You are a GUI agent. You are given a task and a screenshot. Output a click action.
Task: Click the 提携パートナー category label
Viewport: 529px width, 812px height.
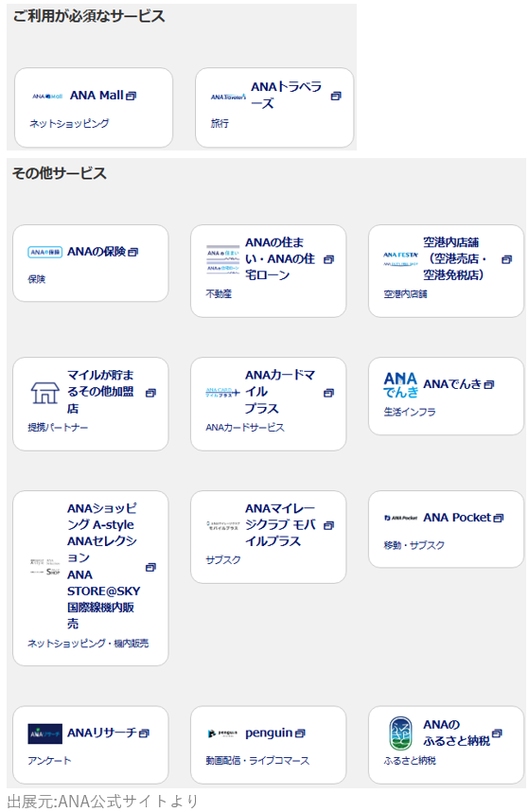coord(58,427)
